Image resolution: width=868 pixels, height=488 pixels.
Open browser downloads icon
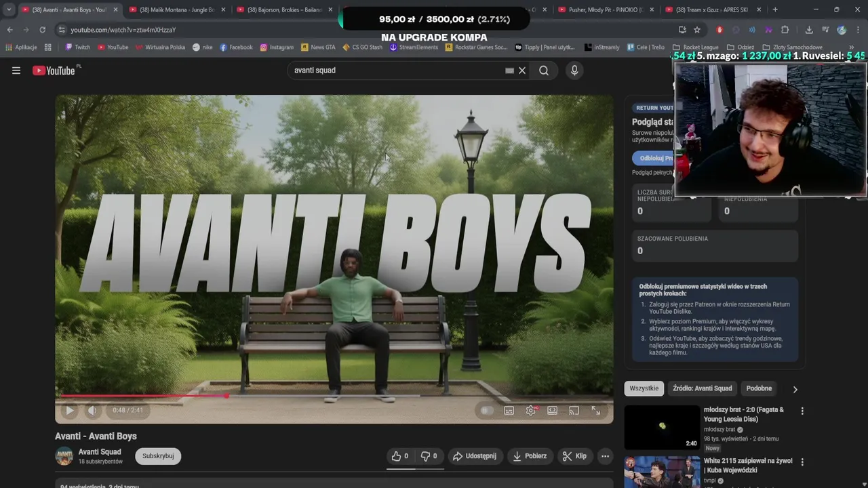809,30
